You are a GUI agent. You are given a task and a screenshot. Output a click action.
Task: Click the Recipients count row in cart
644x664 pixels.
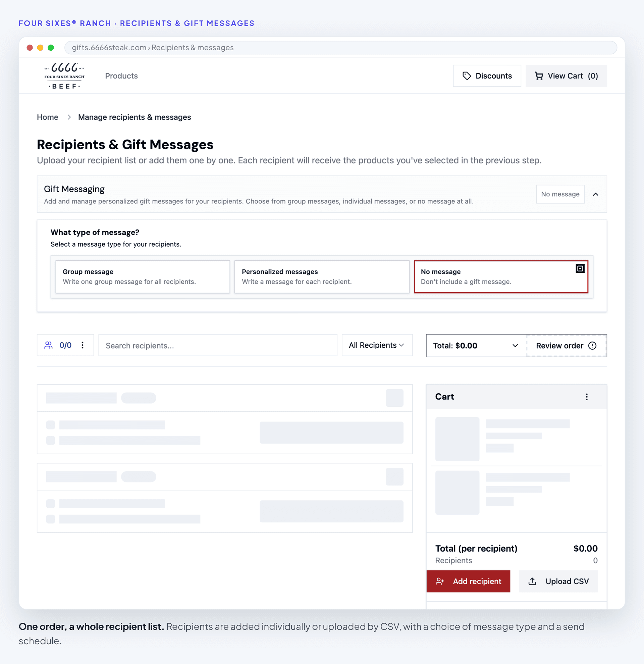click(x=516, y=561)
